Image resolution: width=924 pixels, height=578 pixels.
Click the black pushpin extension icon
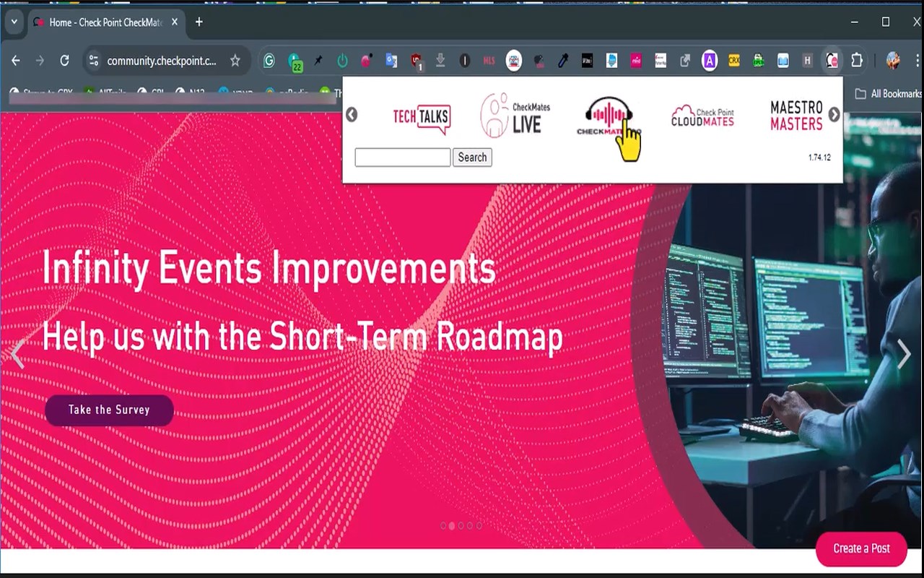click(x=318, y=61)
